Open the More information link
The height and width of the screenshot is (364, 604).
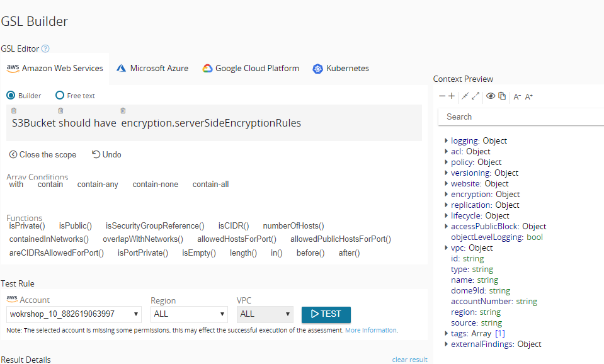pyautogui.click(x=370, y=330)
